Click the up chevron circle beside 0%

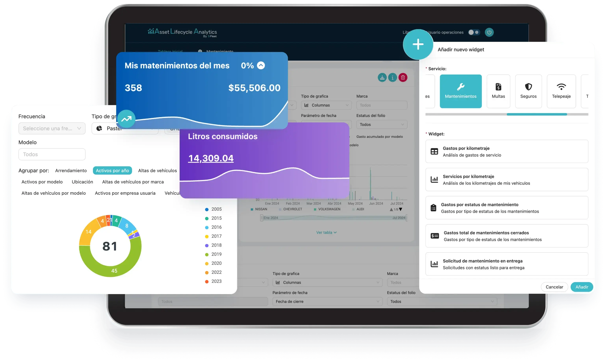click(261, 65)
